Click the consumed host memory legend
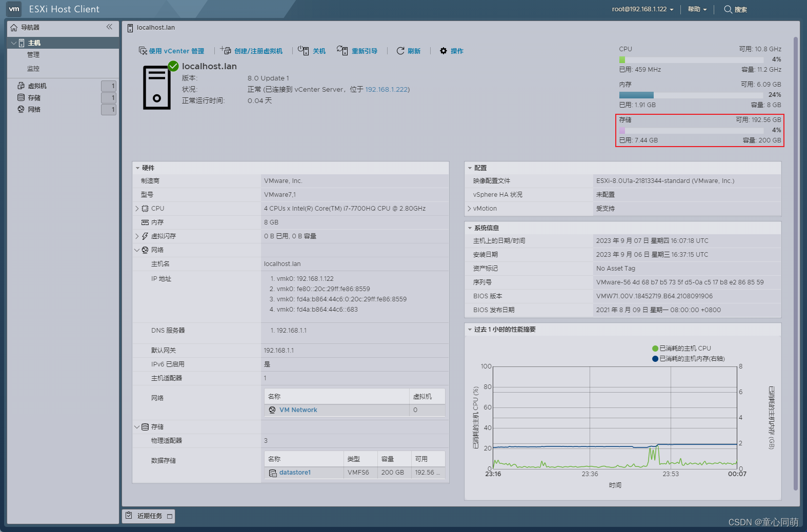 (688, 359)
